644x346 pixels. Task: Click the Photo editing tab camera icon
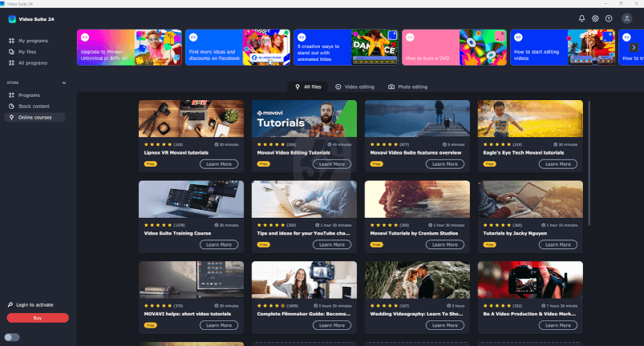click(391, 87)
